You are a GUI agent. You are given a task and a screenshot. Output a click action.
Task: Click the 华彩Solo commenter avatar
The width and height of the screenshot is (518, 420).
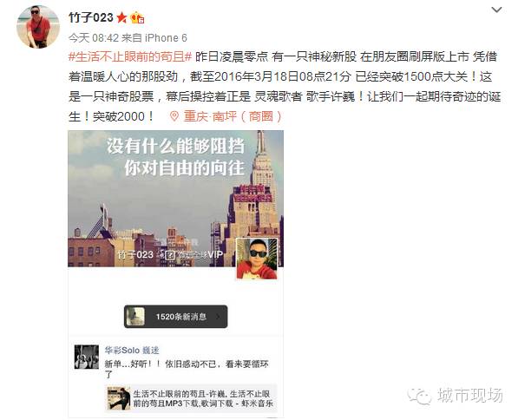point(87,357)
